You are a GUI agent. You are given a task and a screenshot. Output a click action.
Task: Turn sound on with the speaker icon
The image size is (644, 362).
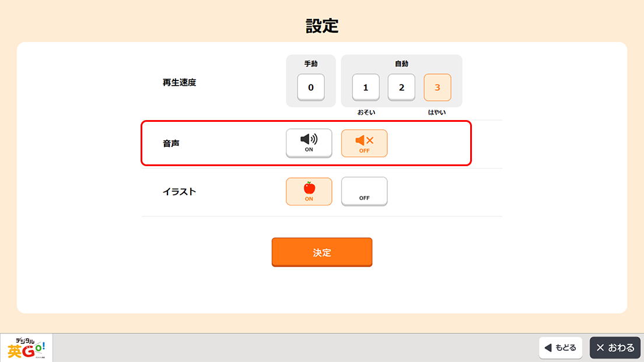pos(309,143)
